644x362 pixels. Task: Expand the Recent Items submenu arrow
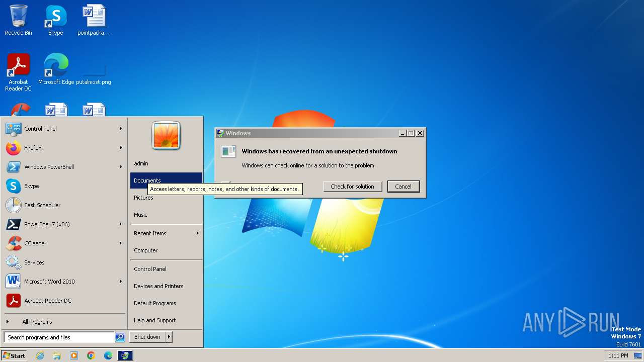click(x=198, y=233)
